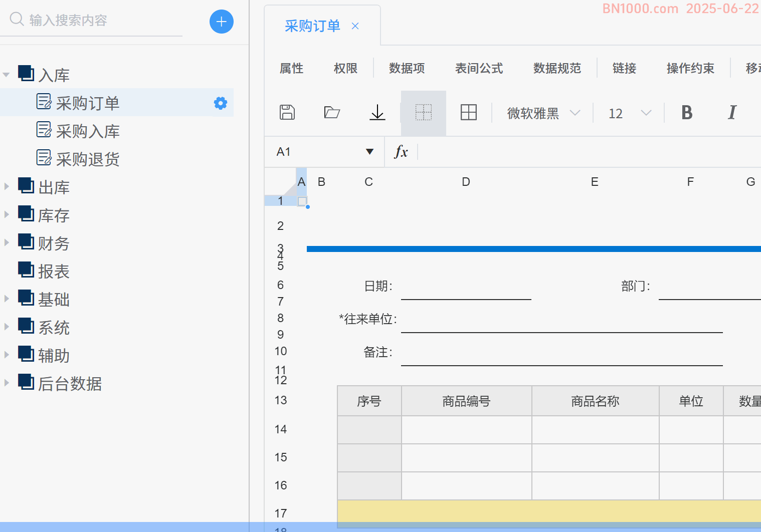Expand the 库存 tree node

tap(7, 214)
